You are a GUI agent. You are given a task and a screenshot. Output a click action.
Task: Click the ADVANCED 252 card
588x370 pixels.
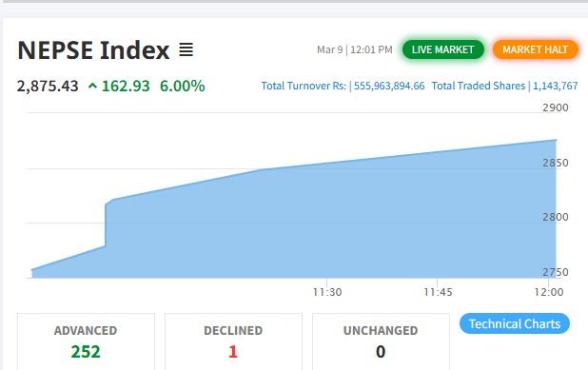click(x=86, y=341)
